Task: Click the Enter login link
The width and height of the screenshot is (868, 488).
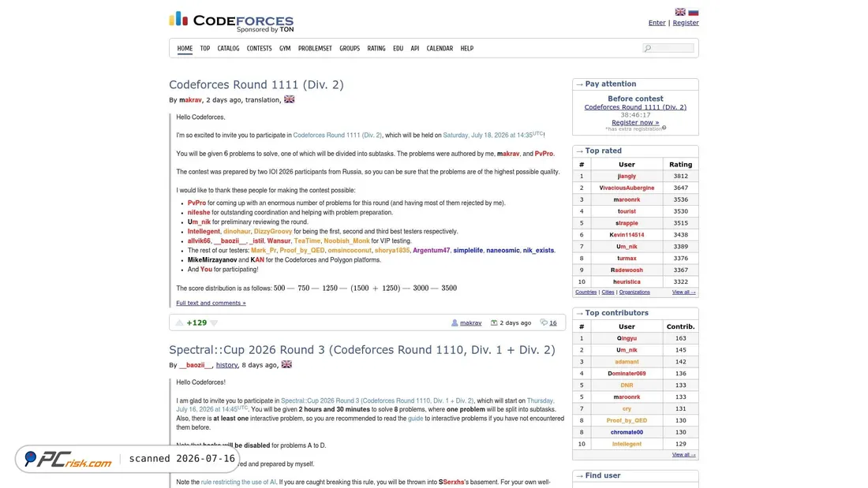Action: pyautogui.click(x=657, y=23)
